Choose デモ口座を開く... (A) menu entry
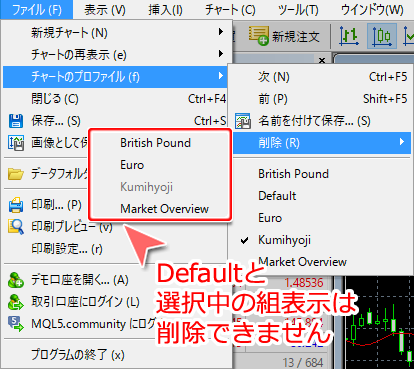 79,280
